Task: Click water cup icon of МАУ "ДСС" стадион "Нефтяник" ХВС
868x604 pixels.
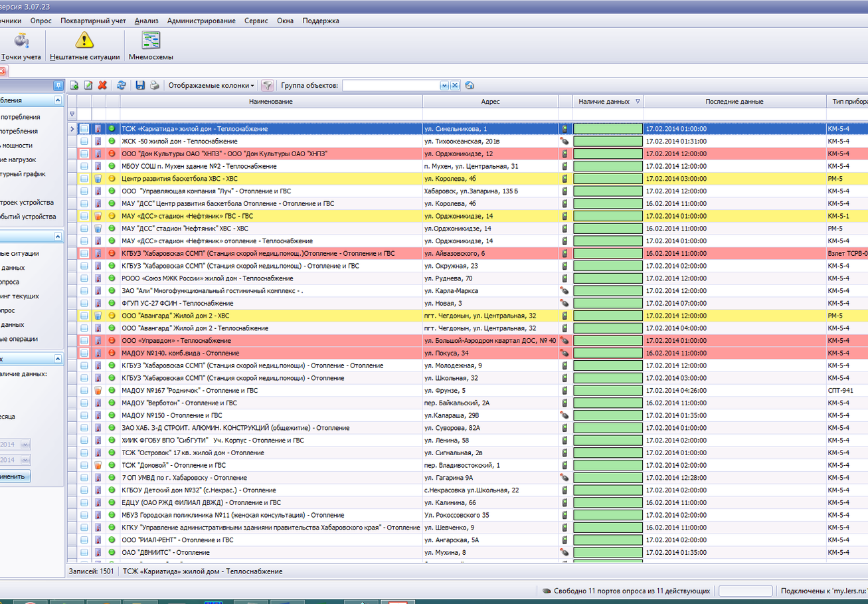Action: (98, 229)
